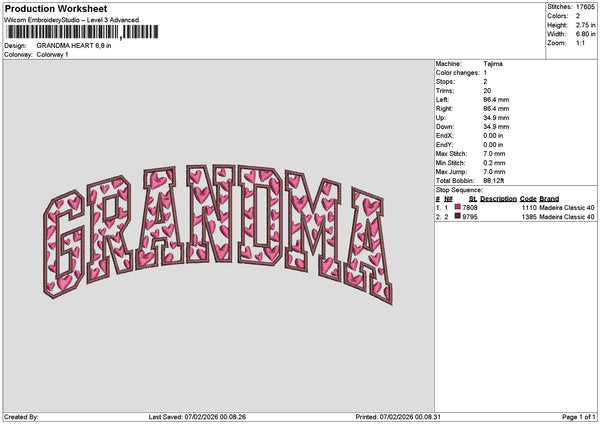Click the GRANDMA embroidery design preview

pos(217,235)
